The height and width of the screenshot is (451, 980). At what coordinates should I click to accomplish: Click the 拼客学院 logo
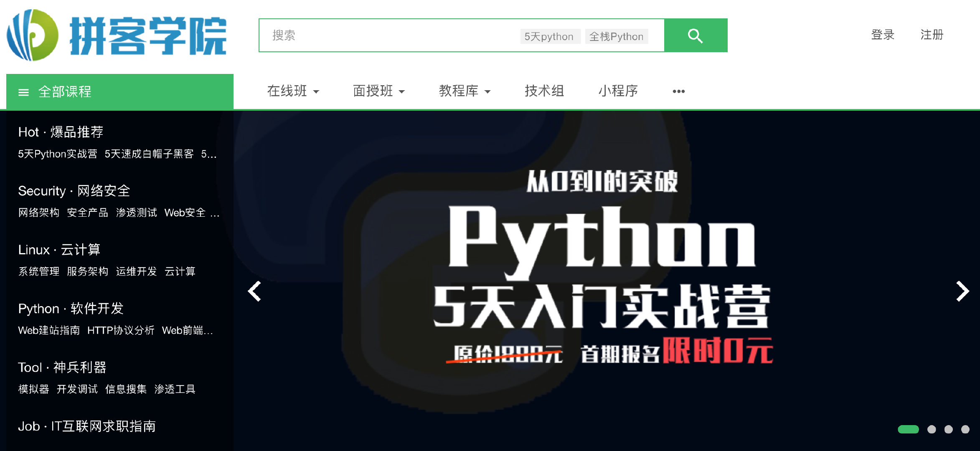tap(117, 35)
